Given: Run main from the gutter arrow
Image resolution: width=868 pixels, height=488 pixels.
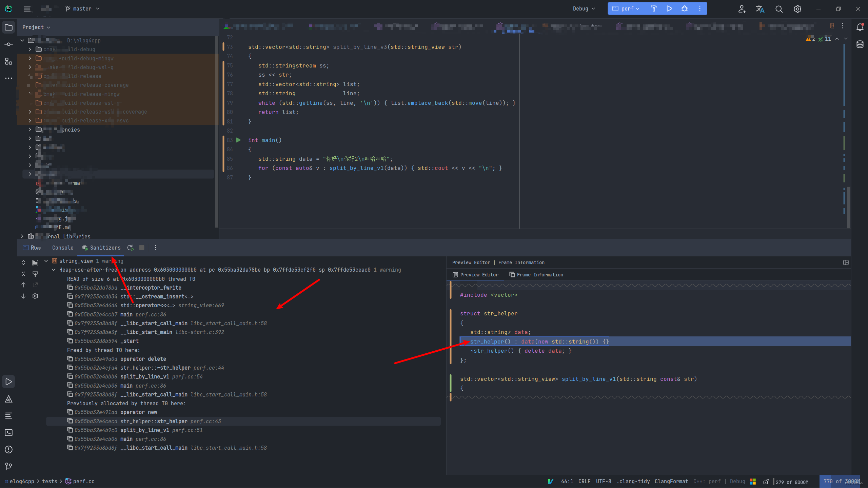Looking at the screenshot, I should coord(239,140).
